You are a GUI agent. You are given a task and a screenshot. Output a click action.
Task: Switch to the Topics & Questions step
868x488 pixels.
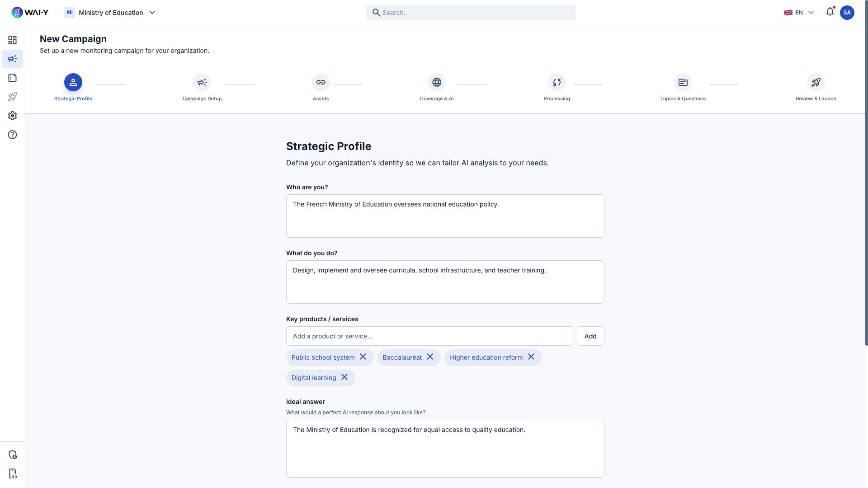click(683, 82)
